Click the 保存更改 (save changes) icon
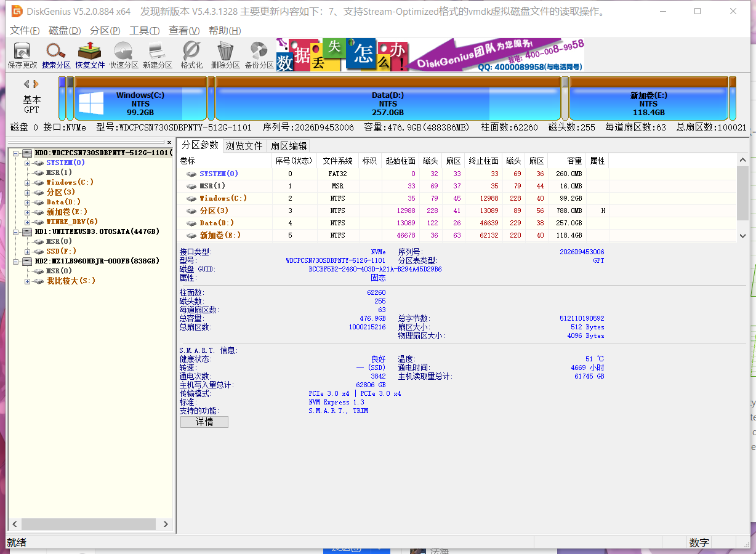The width and height of the screenshot is (756, 554). tap(22, 54)
